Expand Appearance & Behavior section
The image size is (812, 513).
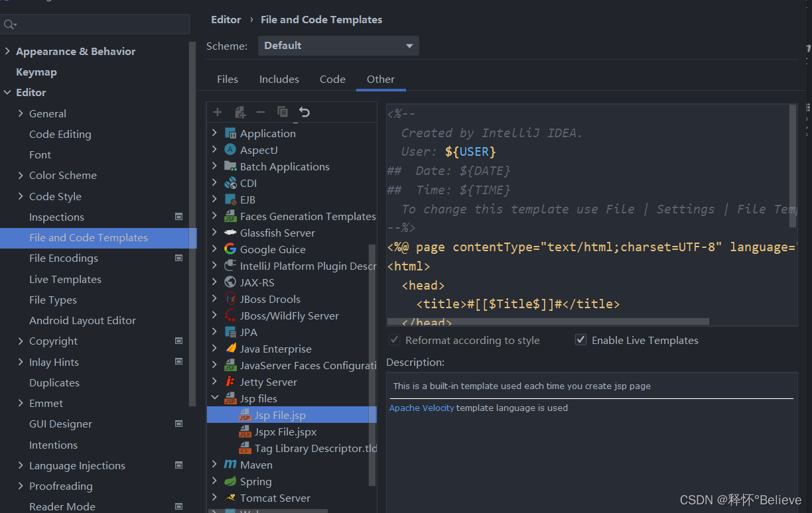7,51
